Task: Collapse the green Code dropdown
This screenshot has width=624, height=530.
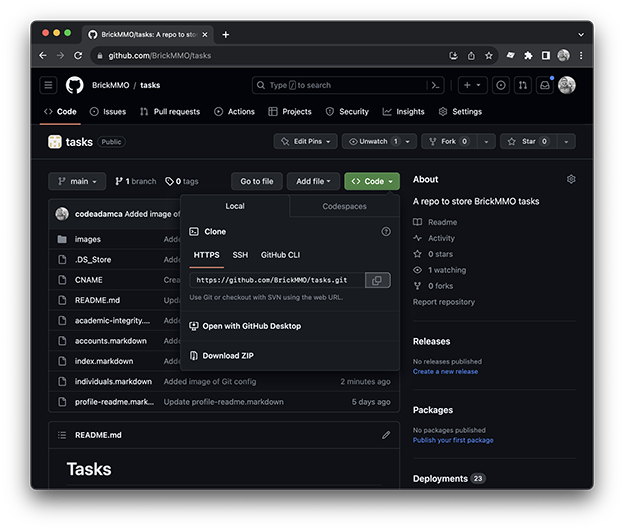Action: (x=372, y=181)
